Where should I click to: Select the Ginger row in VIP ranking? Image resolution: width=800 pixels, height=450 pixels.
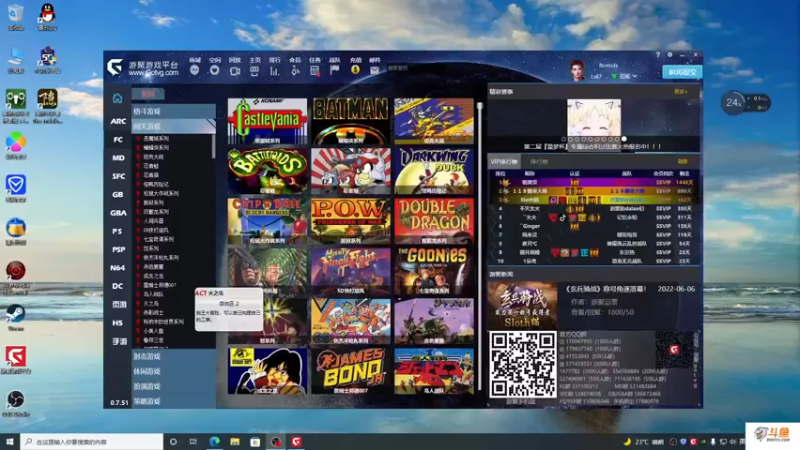[x=594, y=226]
